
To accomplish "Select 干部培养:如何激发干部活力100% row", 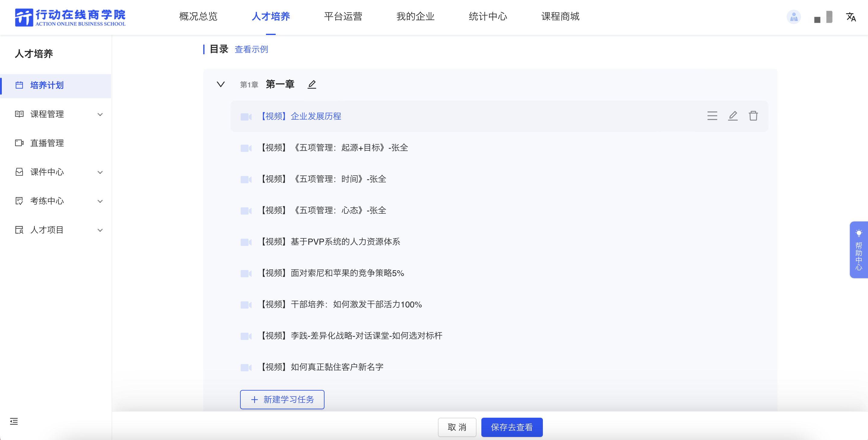I will (x=499, y=304).
